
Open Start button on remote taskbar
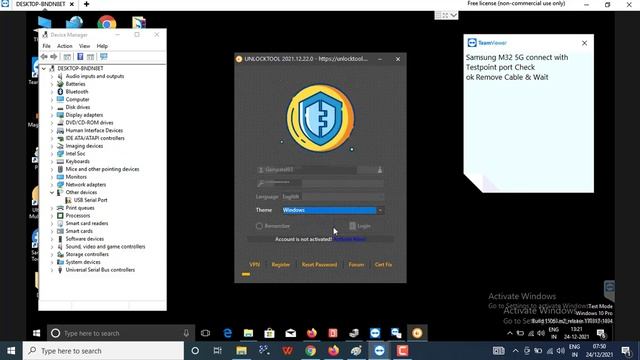point(36,333)
